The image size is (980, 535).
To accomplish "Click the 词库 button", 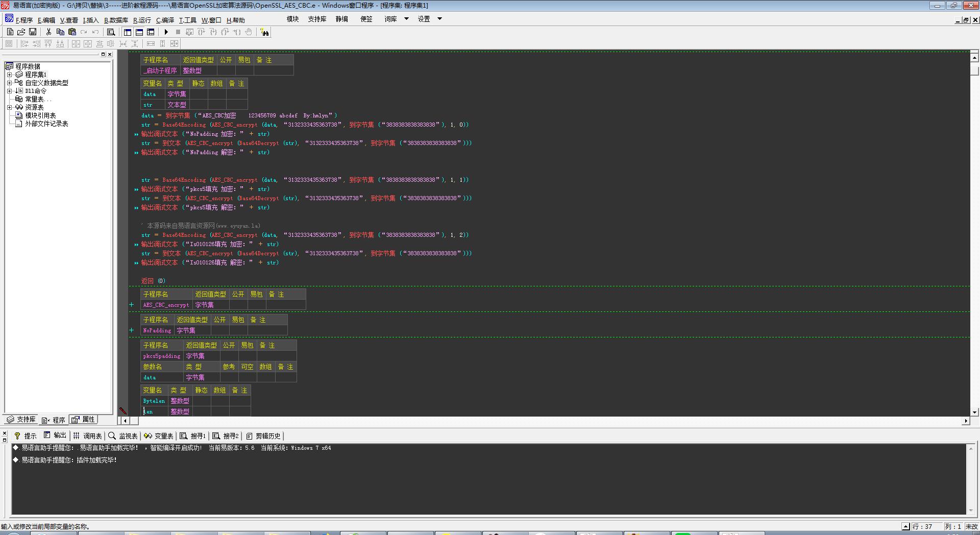I will (390, 19).
